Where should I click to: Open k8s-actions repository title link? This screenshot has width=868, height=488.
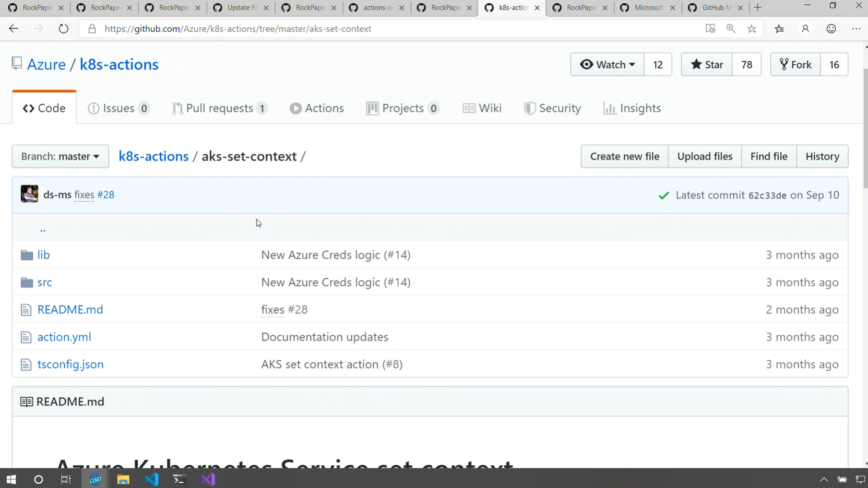(x=119, y=64)
